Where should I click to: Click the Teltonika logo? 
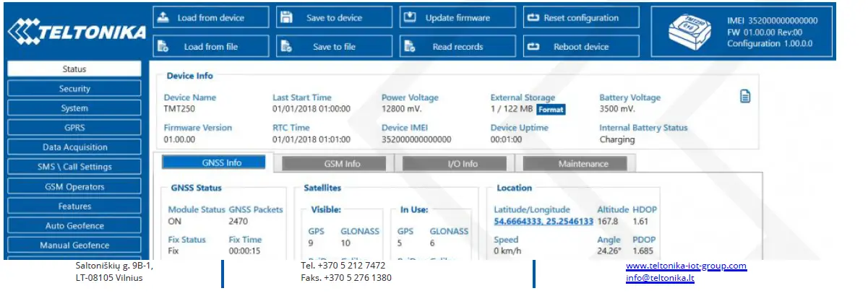tap(76, 33)
